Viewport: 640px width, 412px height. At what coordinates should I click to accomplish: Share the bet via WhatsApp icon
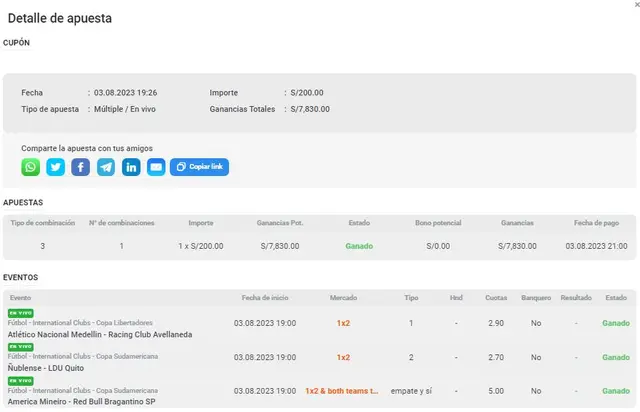(31, 167)
